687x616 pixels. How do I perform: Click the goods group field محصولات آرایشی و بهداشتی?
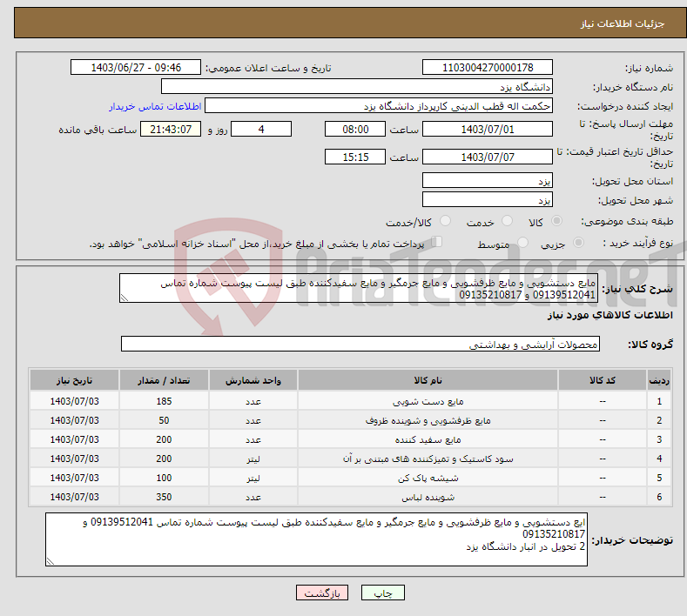click(x=360, y=345)
